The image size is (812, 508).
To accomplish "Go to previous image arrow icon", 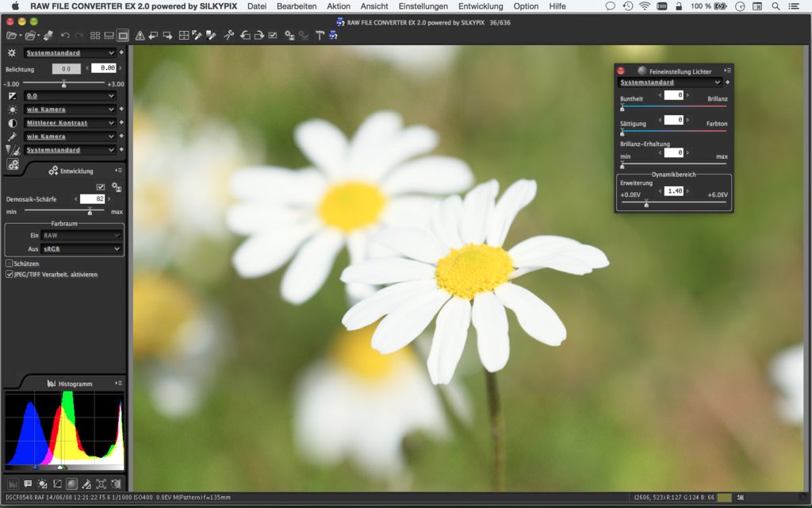I will (x=153, y=36).
